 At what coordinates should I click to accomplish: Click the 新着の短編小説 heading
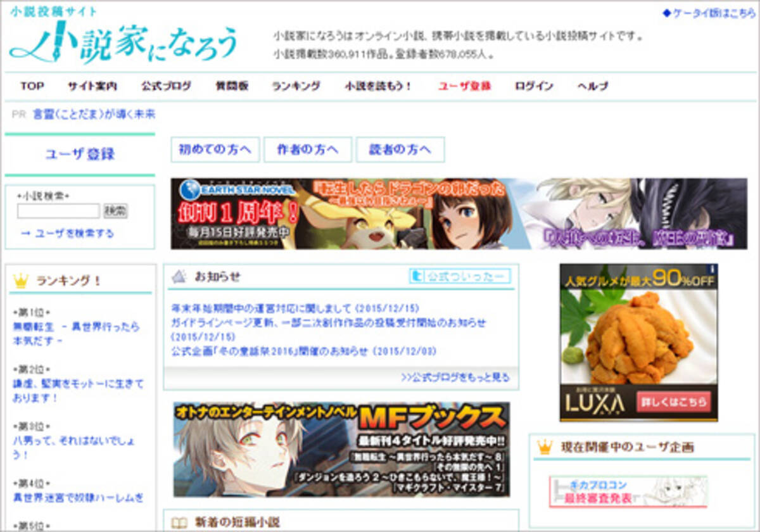tap(236, 522)
